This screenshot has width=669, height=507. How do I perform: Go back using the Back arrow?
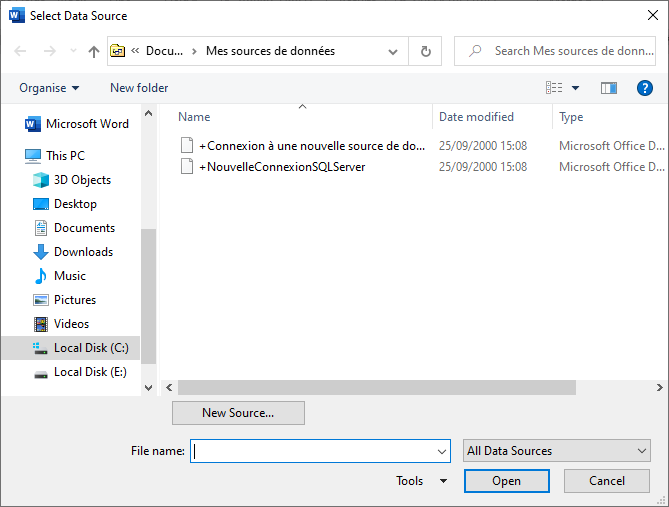click(20, 51)
